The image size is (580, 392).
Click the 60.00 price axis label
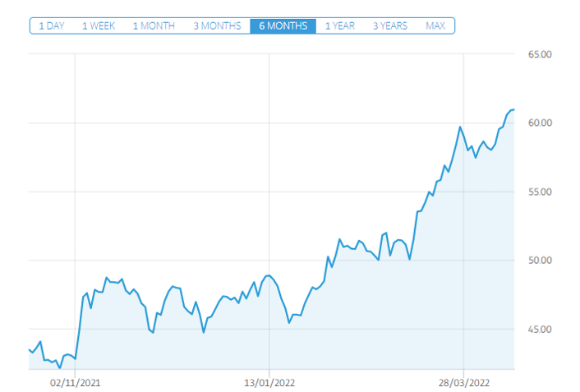pyautogui.click(x=540, y=123)
